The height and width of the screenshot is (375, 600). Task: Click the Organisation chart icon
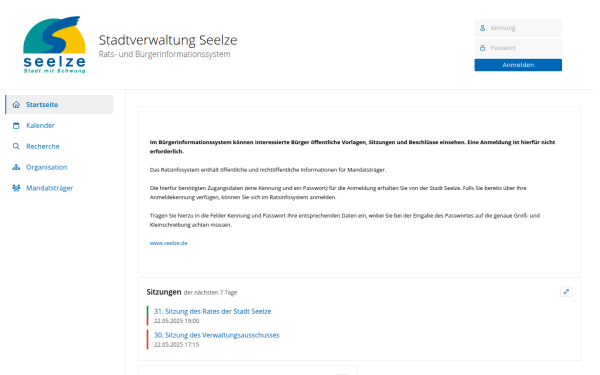pos(16,167)
